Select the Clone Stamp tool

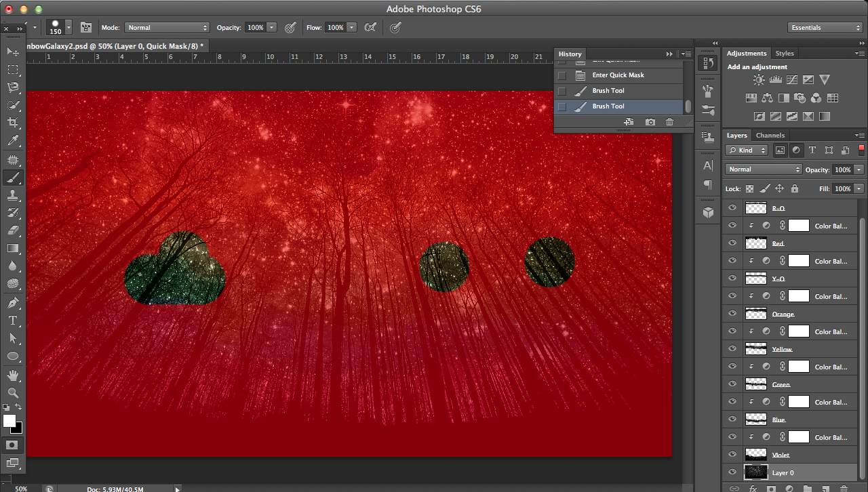(13, 195)
